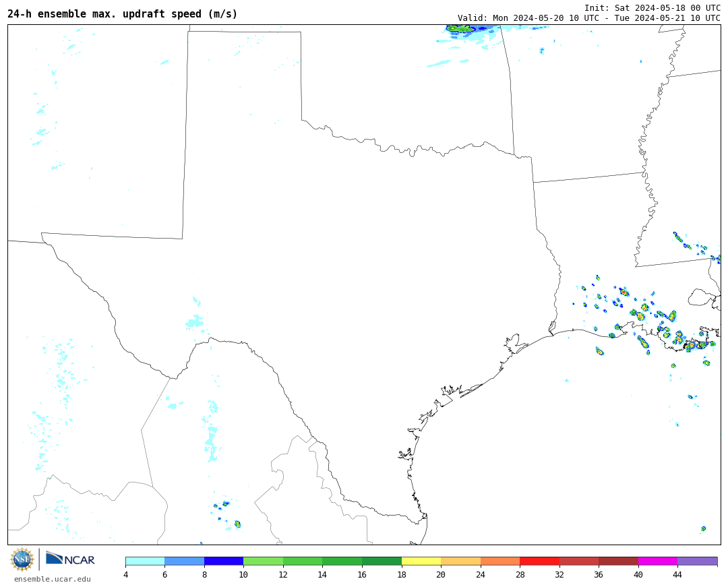Click the colorbar label '18'

tap(402, 574)
